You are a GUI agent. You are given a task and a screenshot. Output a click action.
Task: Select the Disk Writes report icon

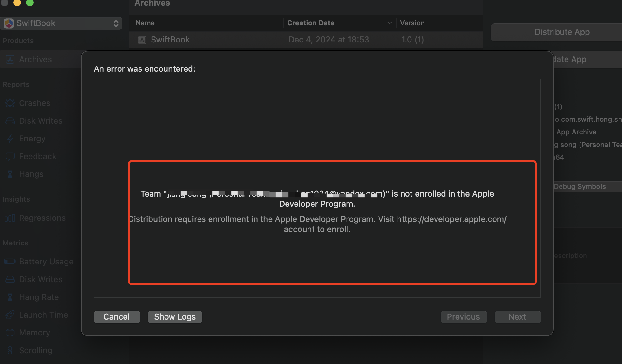tap(10, 120)
